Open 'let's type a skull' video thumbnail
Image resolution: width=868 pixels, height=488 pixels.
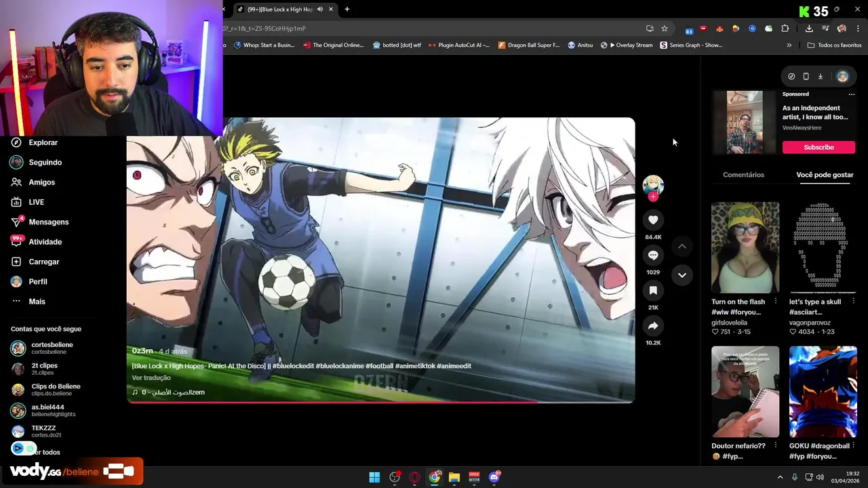pos(823,247)
